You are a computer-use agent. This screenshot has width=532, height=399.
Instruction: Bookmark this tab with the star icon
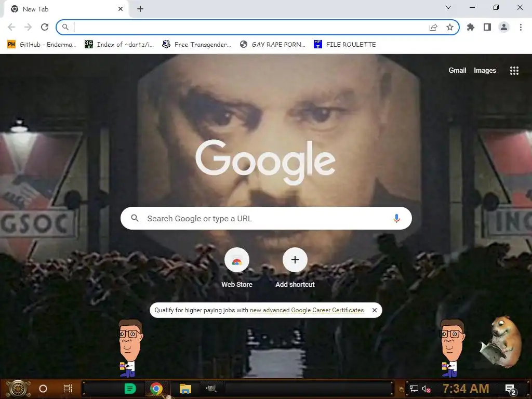450,27
